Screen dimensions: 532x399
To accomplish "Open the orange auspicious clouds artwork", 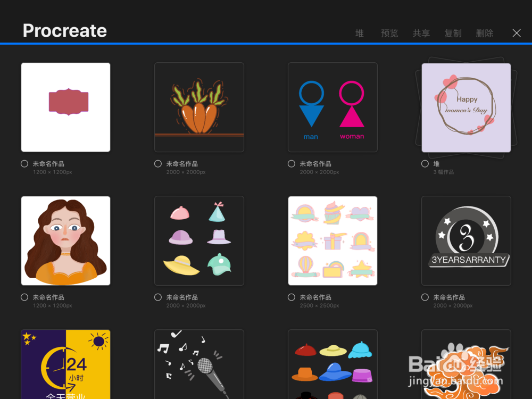I will pyautogui.click(x=466, y=364).
